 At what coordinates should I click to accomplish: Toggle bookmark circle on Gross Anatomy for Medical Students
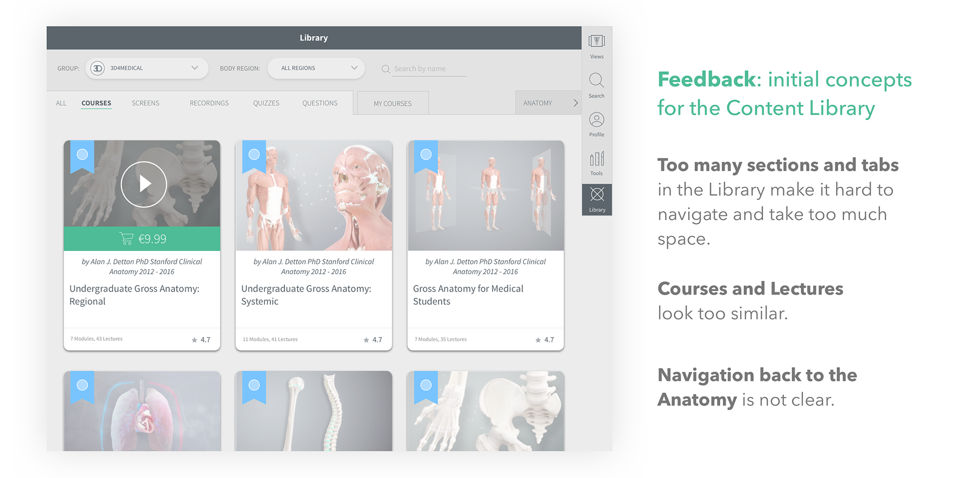pos(426,154)
